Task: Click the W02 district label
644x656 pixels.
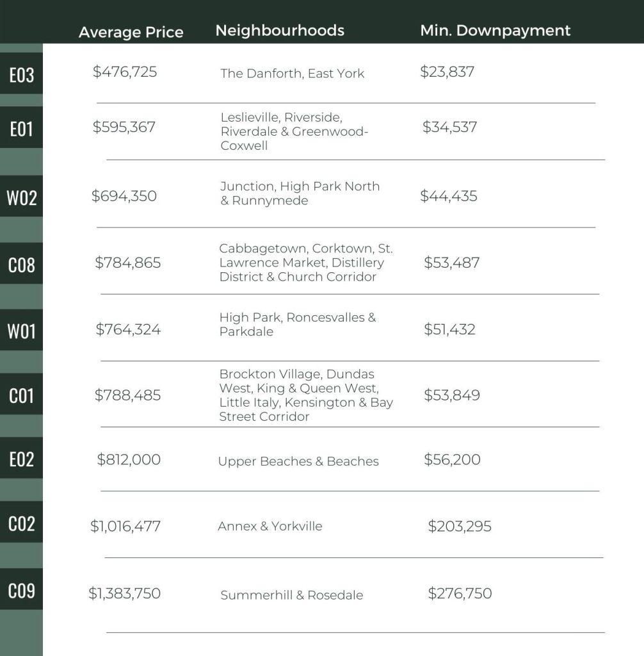Action: (x=21, y=196)
